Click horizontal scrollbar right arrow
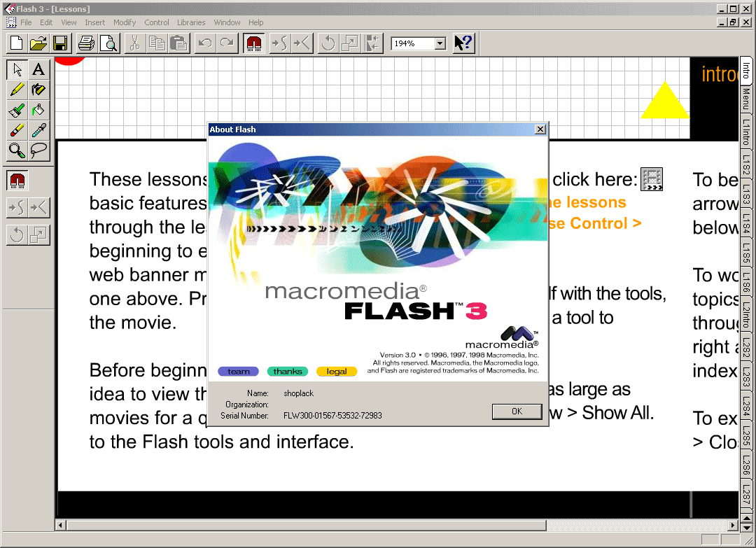Viewport: 756px width, 548px height. pyautogui.click(x=733, y=526)
